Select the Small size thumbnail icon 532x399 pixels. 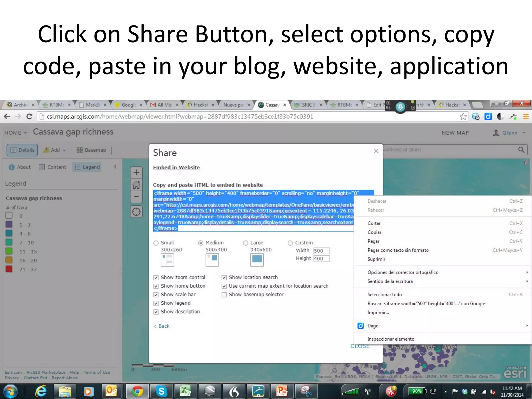coord(167,260)
